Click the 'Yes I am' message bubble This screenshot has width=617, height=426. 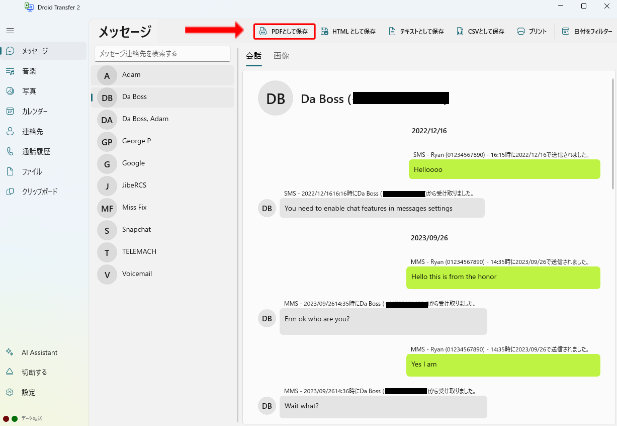503,365
